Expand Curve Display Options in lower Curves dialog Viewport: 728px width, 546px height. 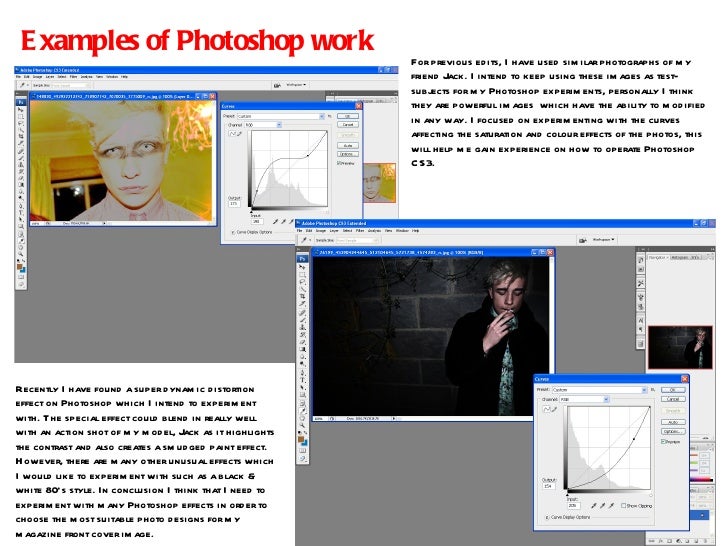tap(547, 517)
